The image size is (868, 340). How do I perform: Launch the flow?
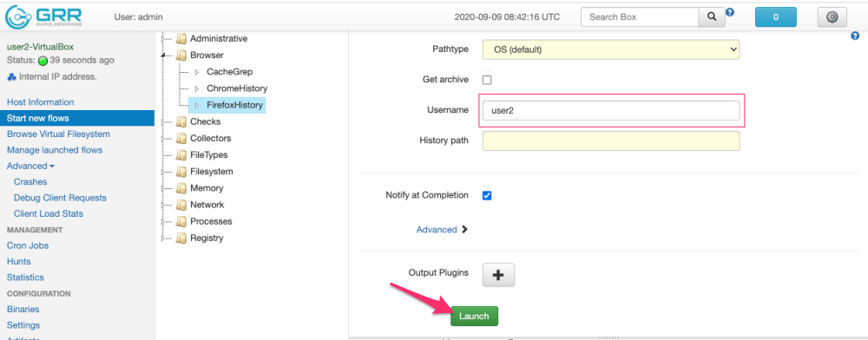(475, 317)
